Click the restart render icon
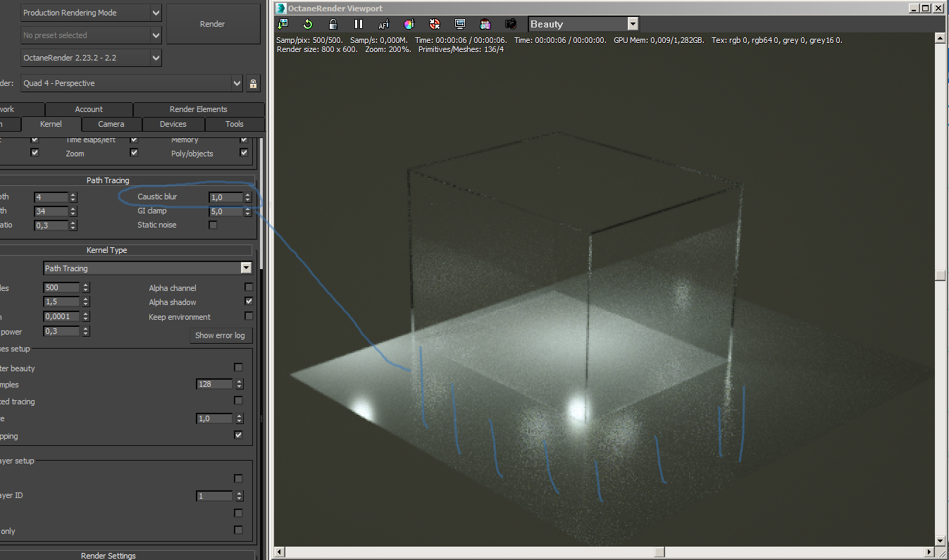949x560 pixels. pos(308,24)
